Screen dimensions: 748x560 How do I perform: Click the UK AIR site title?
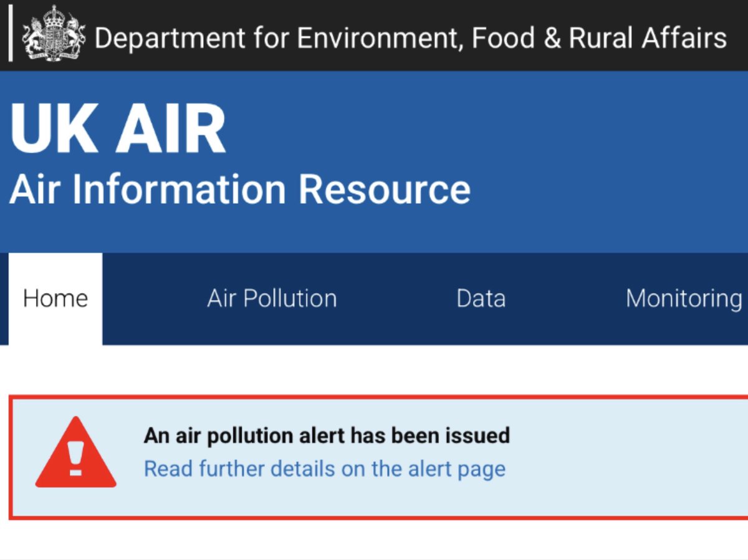(118, 129)
